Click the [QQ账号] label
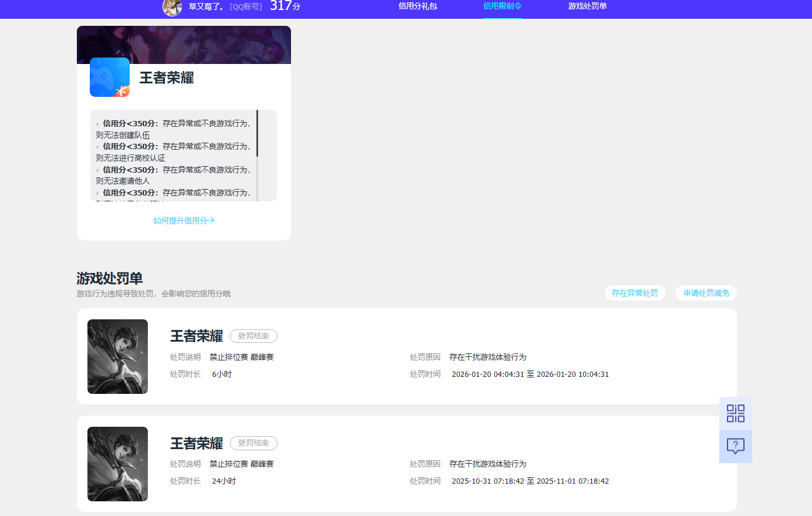Viewport: 812px width, 516px height. coord(246,9)
